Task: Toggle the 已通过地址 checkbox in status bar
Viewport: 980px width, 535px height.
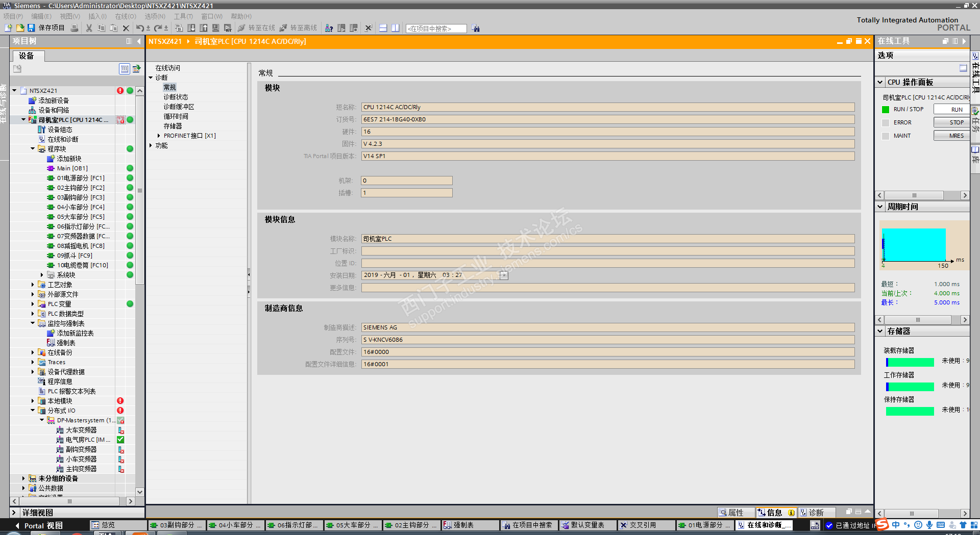Action: click(829, 525)
